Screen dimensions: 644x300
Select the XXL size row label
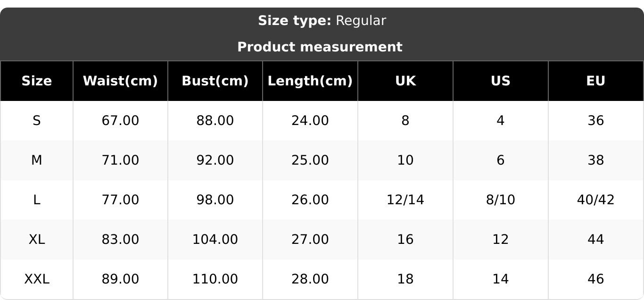(x=37, y=279)
